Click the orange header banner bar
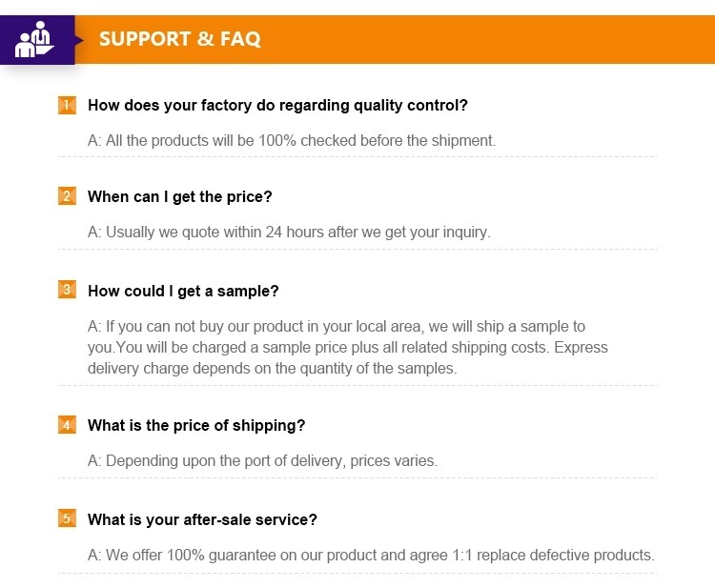 pyautogui.click(x=395, y=39)
